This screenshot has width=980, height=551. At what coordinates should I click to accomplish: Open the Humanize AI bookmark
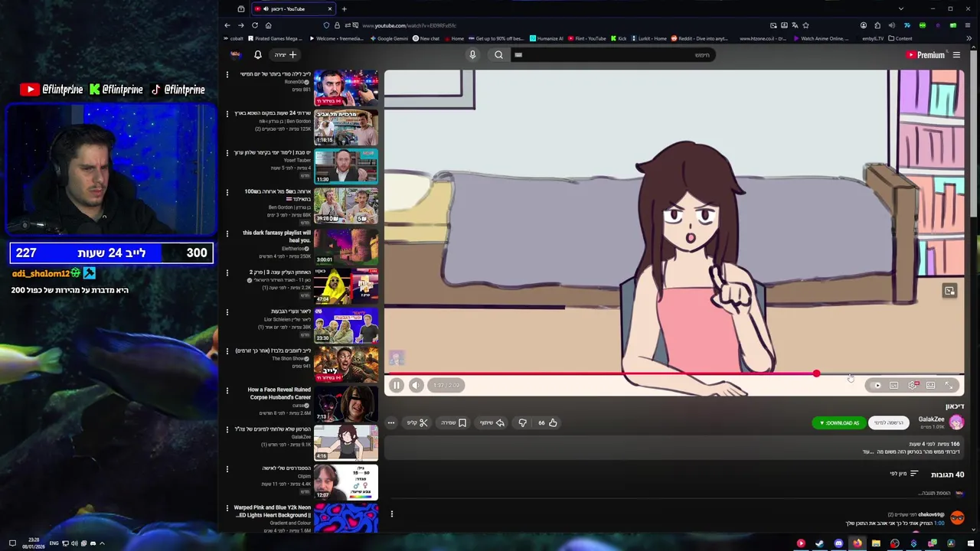[x=547, y=38]
